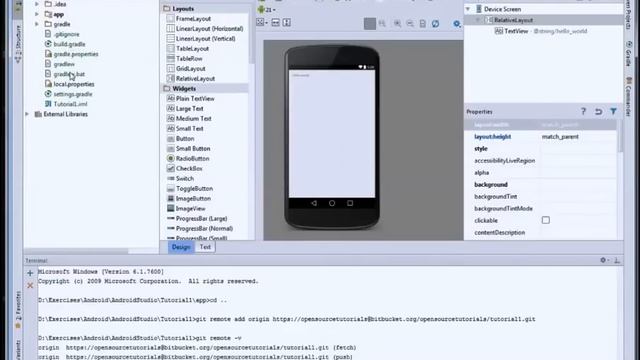This screenshot has width=640, height=360.
Task: Open the designer settings gear
Action: coord(457,24)
